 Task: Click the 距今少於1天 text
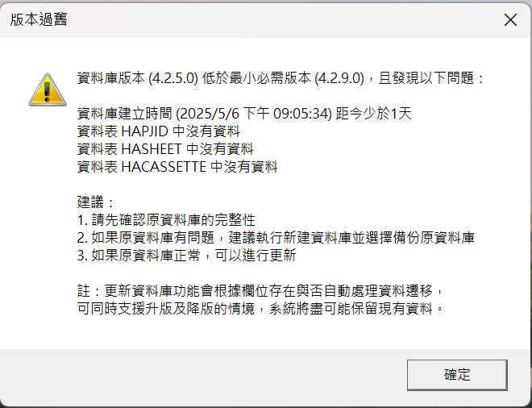click(373, 114)
